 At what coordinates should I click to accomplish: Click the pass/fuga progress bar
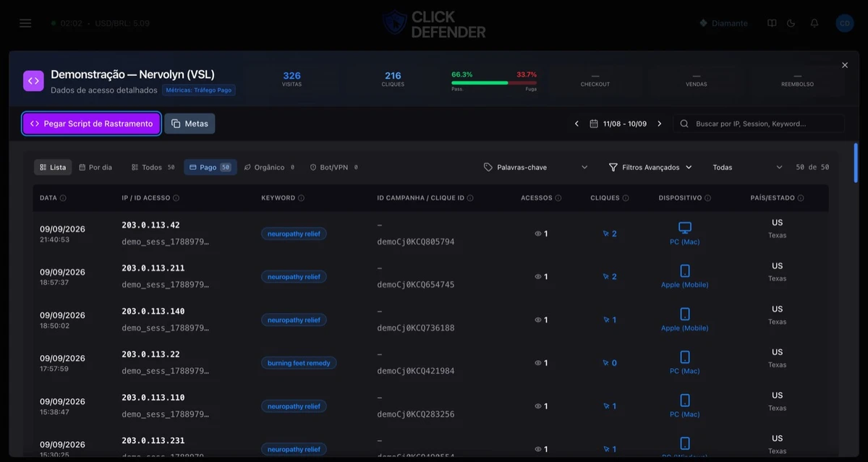coord(494,82)
